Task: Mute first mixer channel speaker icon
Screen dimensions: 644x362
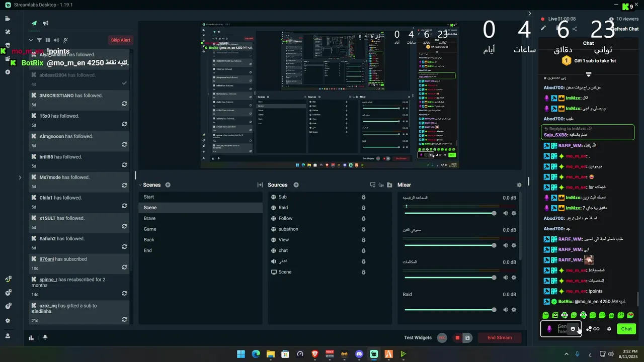Action: pos(505,213)
